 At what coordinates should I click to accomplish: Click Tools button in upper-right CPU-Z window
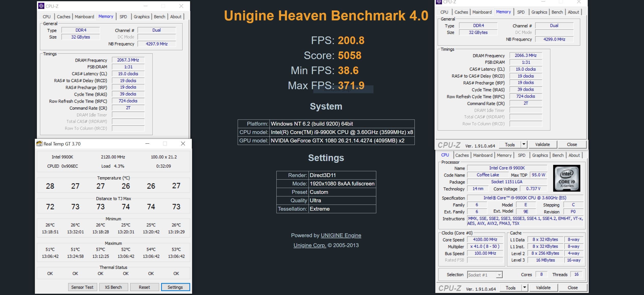[x=510, y=144]
